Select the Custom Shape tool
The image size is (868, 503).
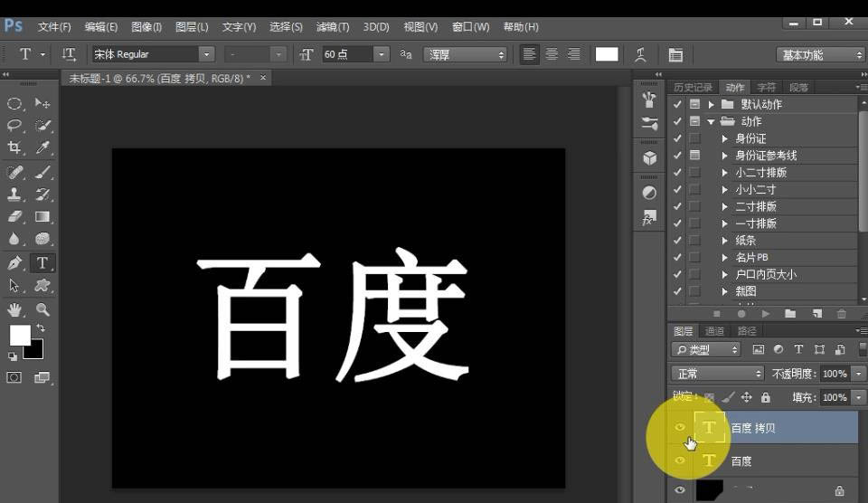(x=42, y=285)
